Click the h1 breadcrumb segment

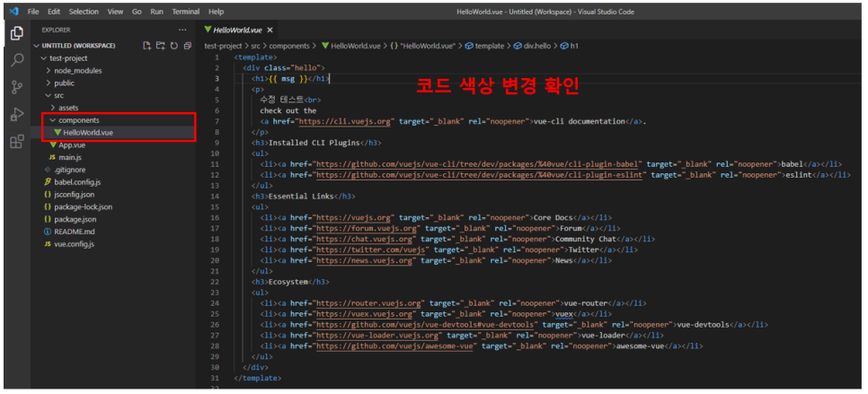coord(570,47)
